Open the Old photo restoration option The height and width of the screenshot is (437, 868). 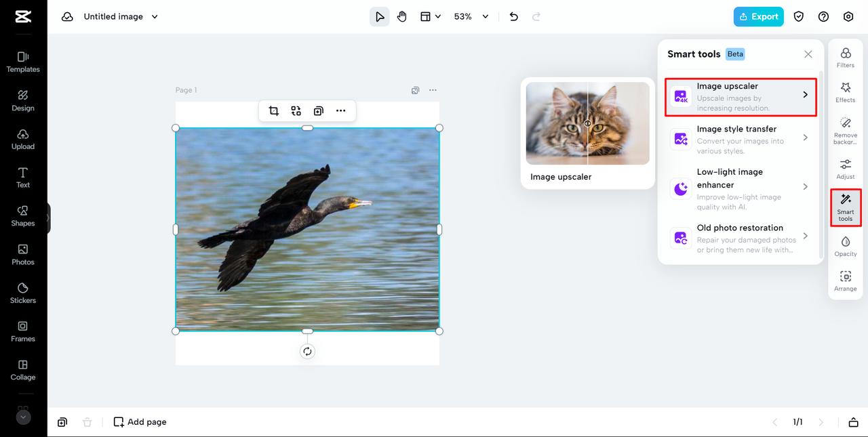tap(741, 238)
